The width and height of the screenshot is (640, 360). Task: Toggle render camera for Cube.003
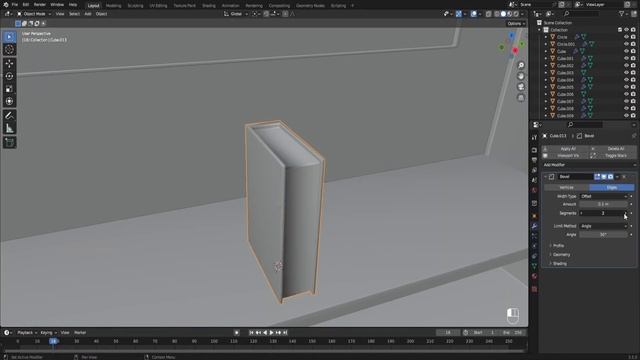633,73
